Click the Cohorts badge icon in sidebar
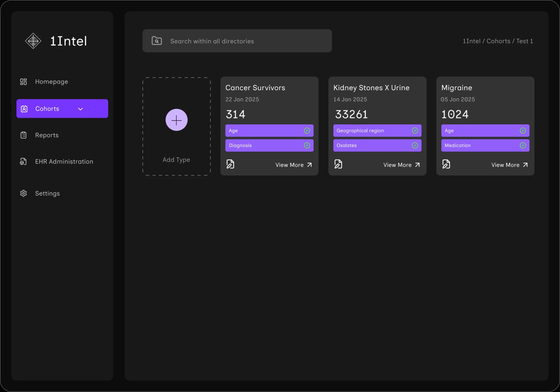 tap(24, 109)
